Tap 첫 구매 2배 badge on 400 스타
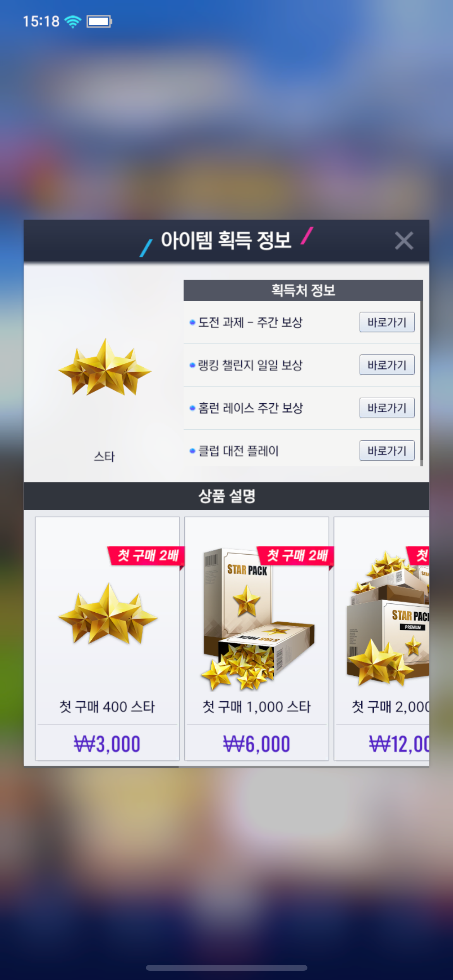 (x=146, y=556)
